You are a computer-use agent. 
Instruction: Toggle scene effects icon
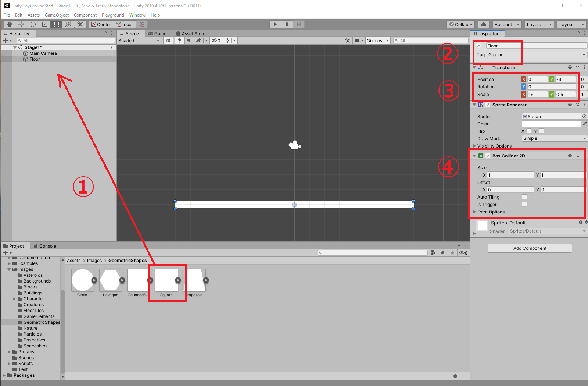(198, 40)
